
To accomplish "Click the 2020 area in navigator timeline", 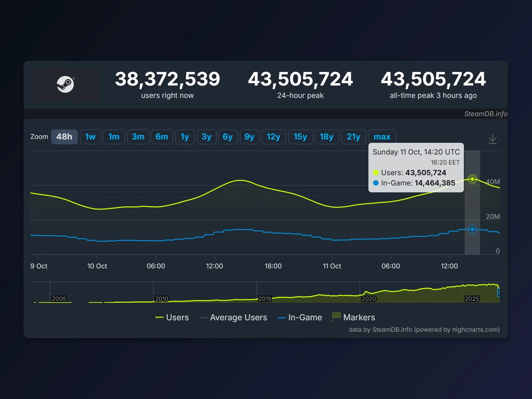I will pos(369,299).
